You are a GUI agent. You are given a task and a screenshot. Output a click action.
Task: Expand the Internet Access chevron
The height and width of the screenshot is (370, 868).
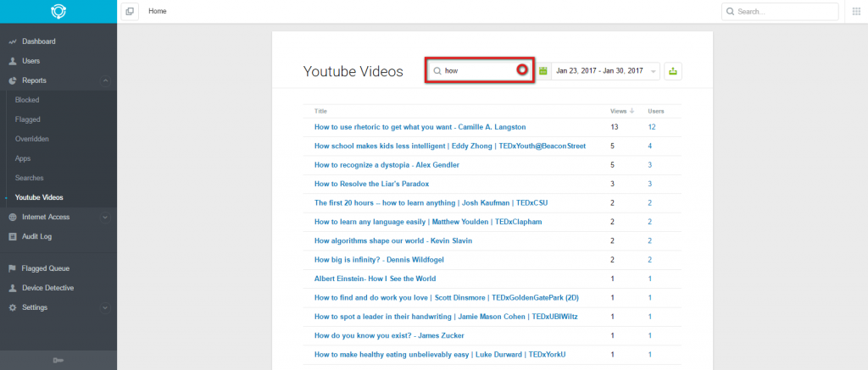(x=105, y=218)
